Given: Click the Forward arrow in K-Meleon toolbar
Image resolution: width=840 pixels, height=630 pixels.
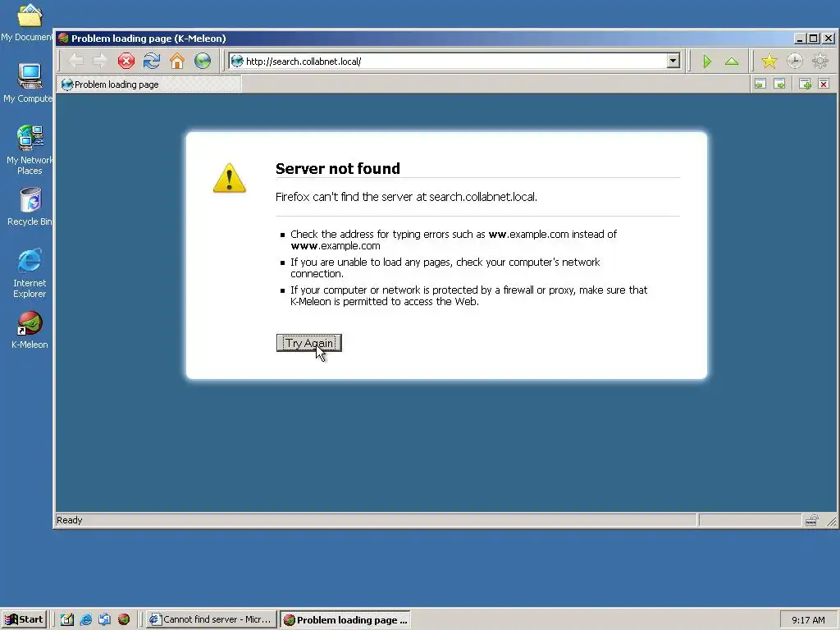Looking at the screenshot, I should [100, 61].
